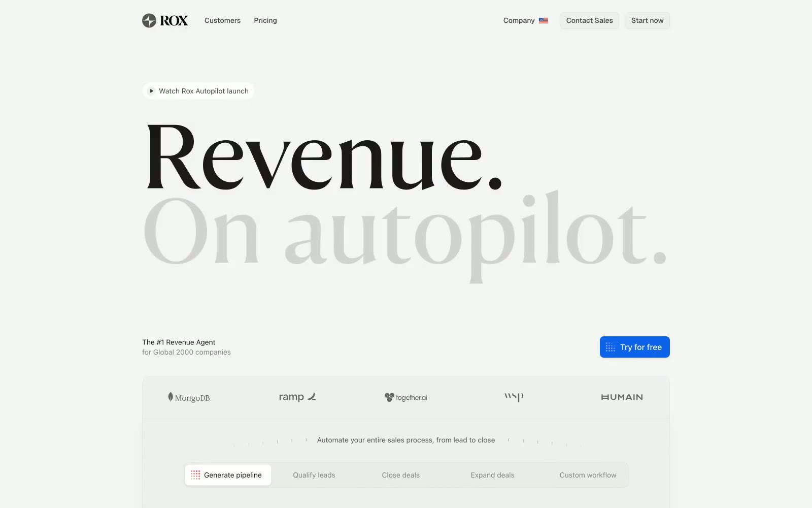Open the Company menu
The image size is (812, 508).
click(519, 20)
